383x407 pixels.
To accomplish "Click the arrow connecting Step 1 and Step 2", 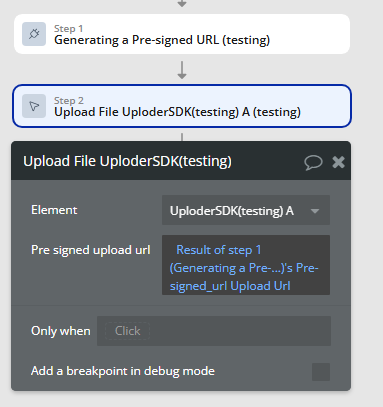I will pyautogui.click(x=182, y=70).
